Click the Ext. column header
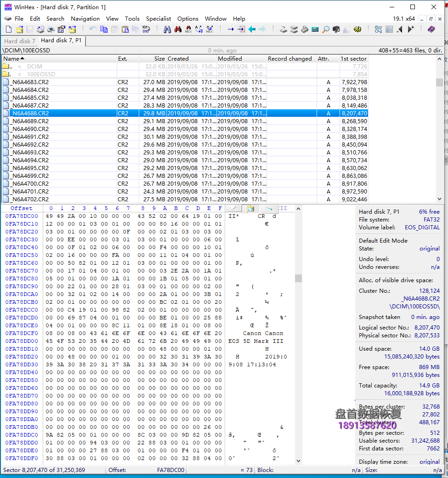Screen dimensions: 448x478 (x=128, y=58)
